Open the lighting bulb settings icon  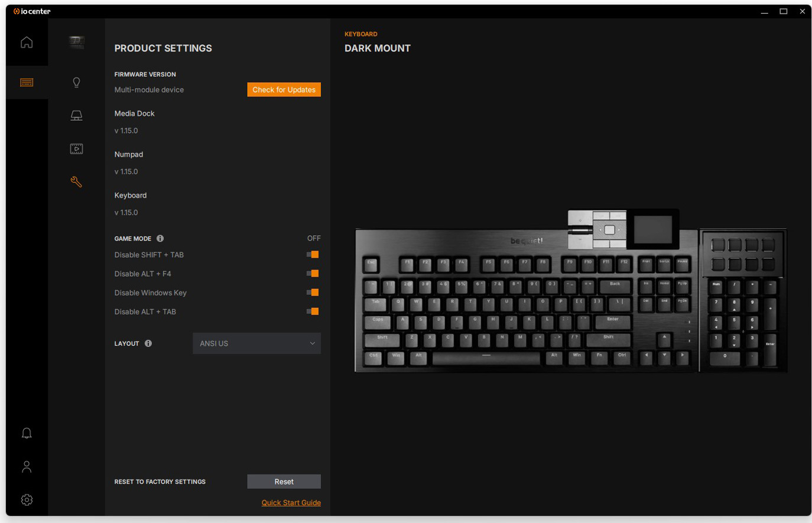76,82
